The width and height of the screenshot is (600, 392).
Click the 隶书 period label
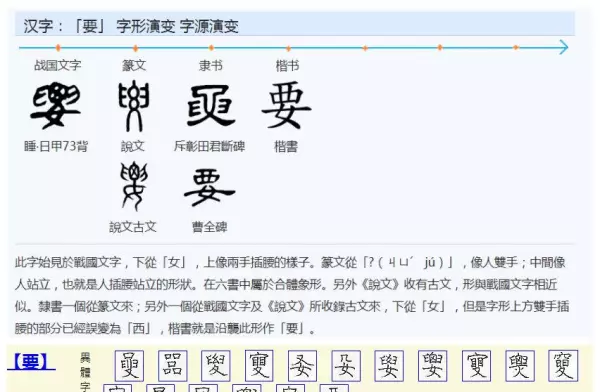[210, 65]
